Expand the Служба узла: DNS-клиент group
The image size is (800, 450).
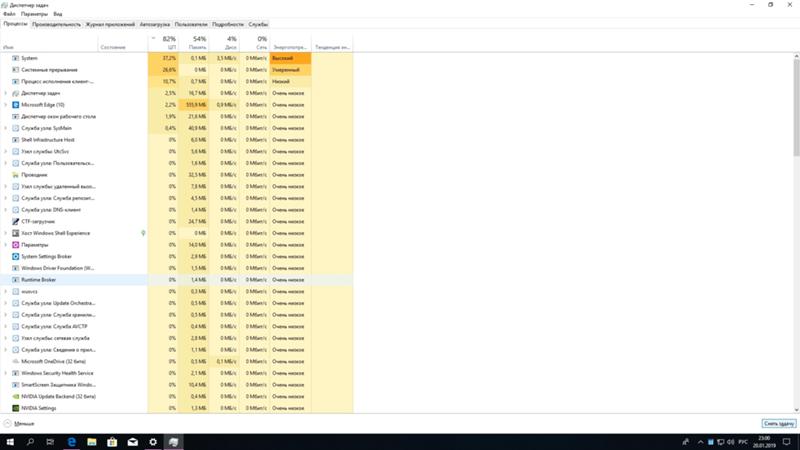pyautogui.click(x=6, y=210)
